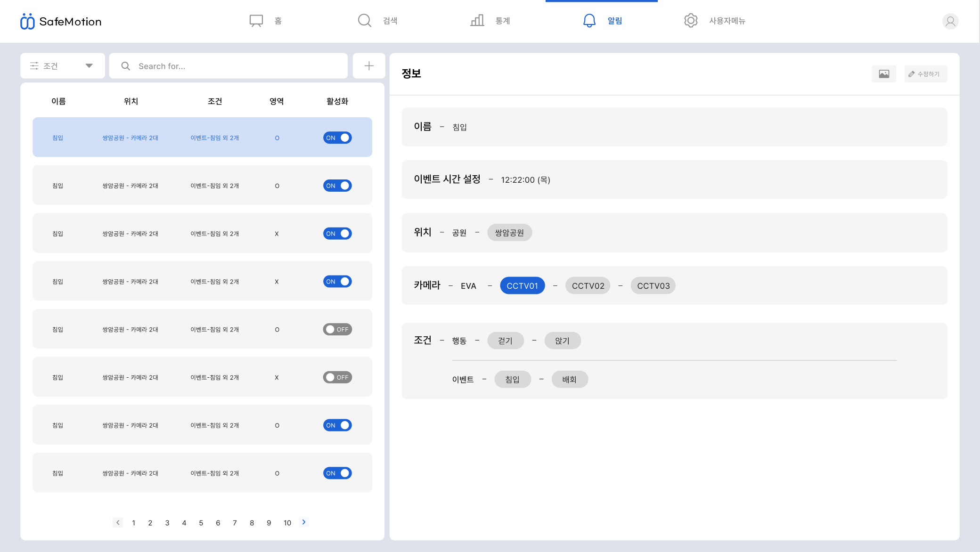Click the SafeMotion logo icon
Viewport: 980px width, 552px height.
[27, 22]
